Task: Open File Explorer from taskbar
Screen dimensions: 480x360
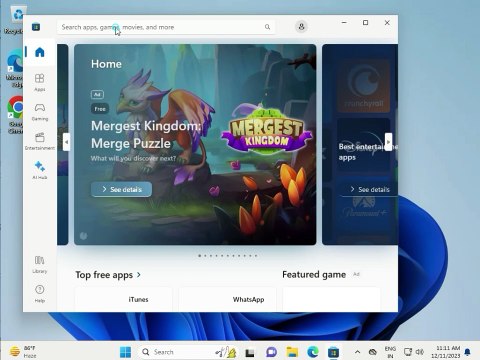Action: click(x=292, y=352)
